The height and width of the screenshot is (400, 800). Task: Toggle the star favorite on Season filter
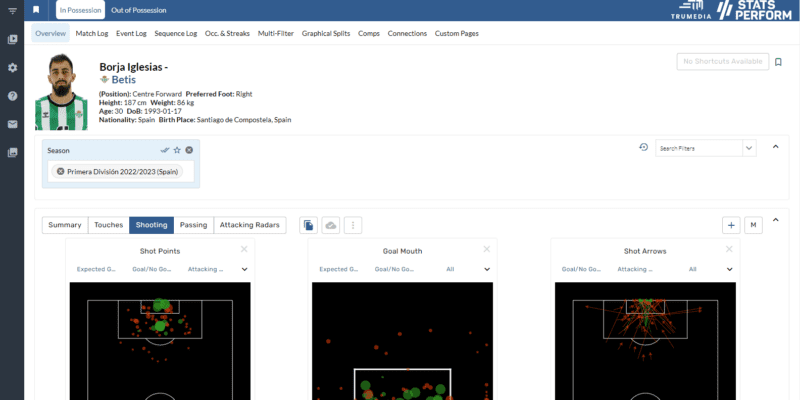(177, 150)
